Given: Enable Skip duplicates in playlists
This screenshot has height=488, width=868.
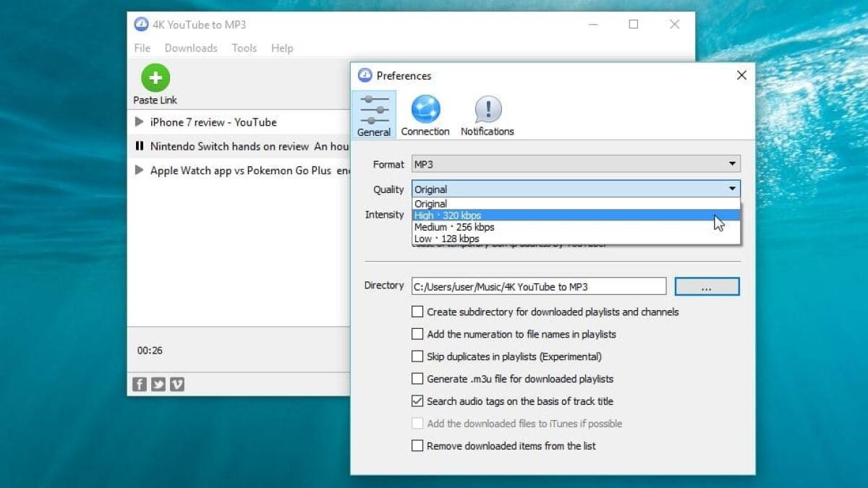Looking at the screenshot, I should 417,356.
